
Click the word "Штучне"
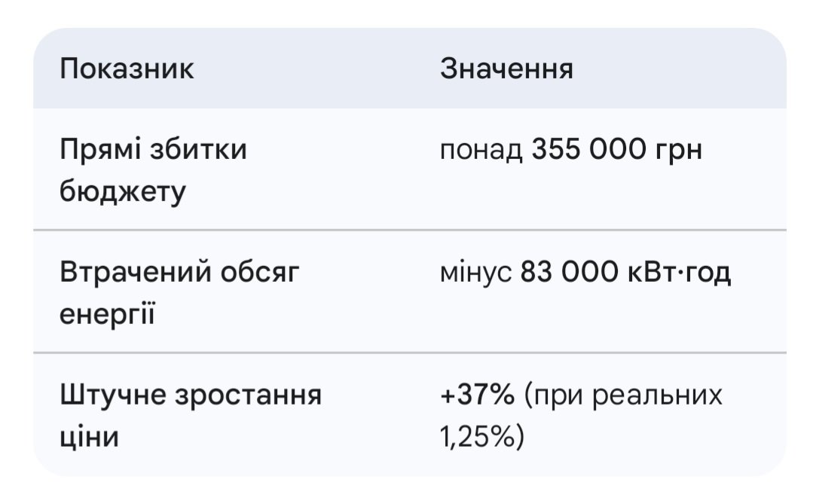click(112, 395)
